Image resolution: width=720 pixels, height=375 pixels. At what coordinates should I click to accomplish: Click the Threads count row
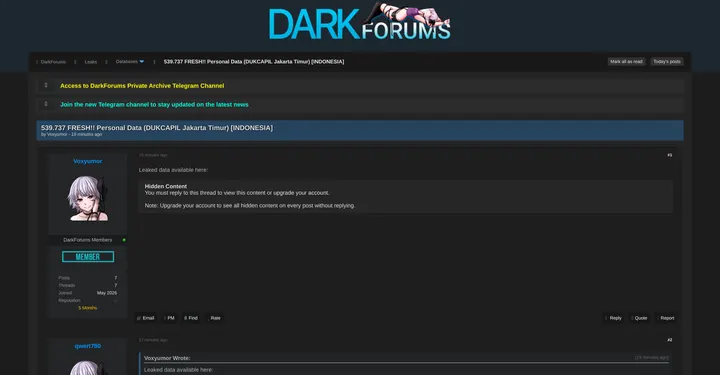coord(87,285)
